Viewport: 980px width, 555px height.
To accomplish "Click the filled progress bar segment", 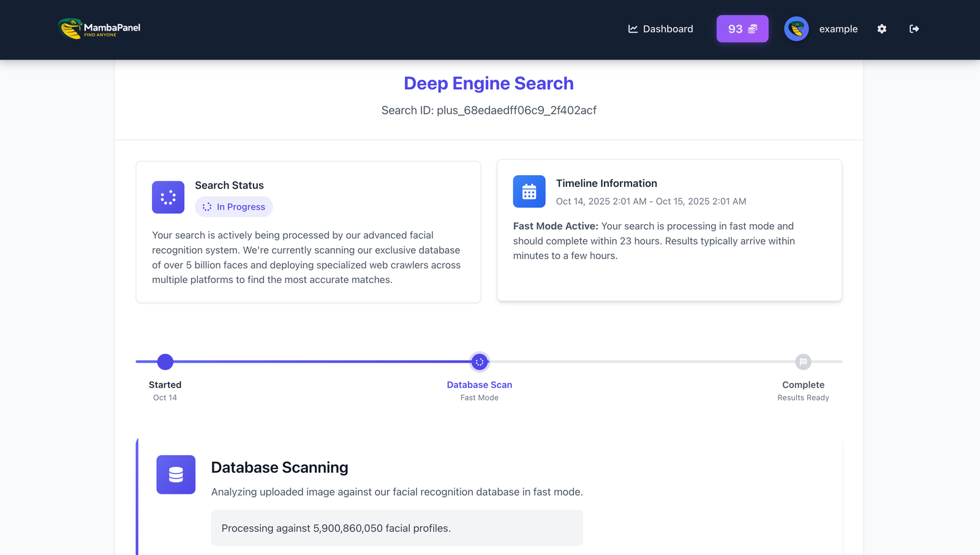I will tap(318, 361).
